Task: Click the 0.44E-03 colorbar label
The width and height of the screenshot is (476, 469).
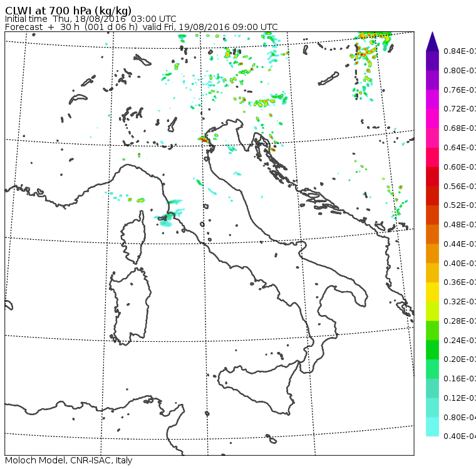Action: pos(460,244)
